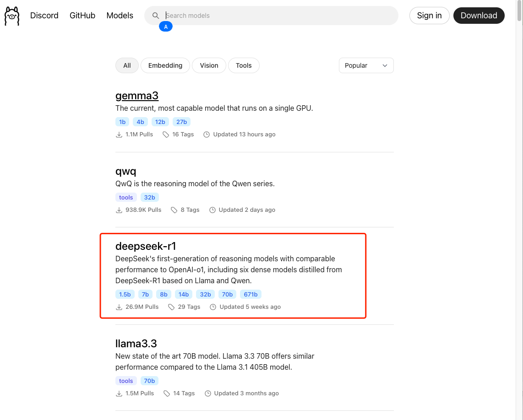Click the search magnifier icon
Image resolution: width=523 pixels, height=420 pixels.
click(155, 16)
